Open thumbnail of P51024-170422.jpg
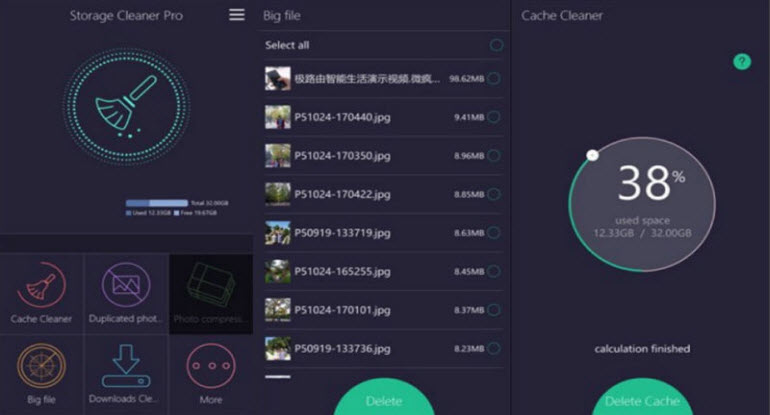 (278, 194)
